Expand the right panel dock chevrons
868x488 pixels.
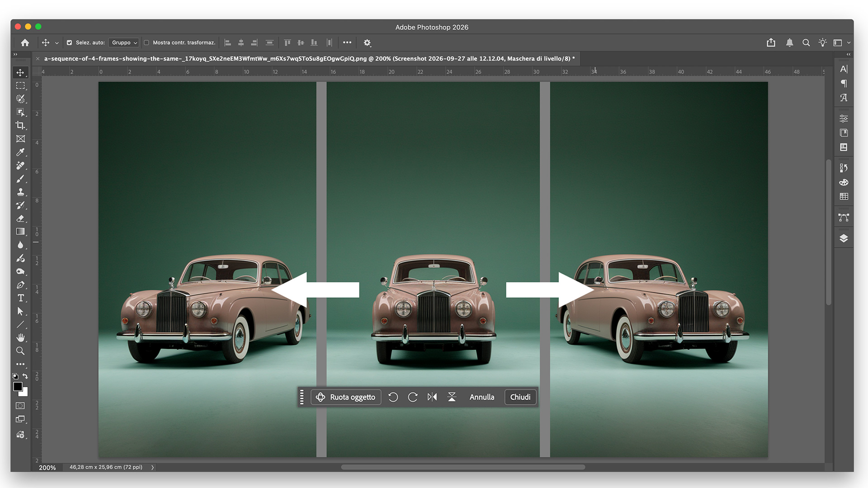tap(849, 54)
